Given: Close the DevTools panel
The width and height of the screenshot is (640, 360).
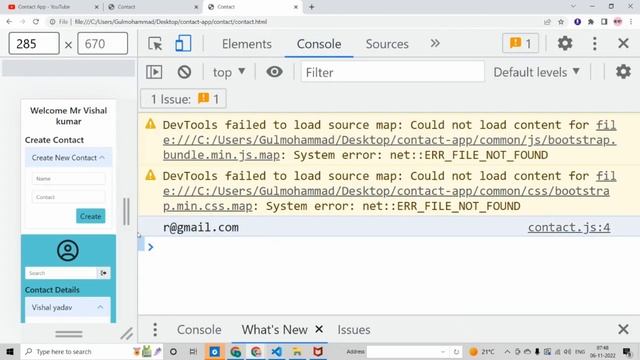Looking at the screenshot, I should pyautogui.click(x=623, y=43).
